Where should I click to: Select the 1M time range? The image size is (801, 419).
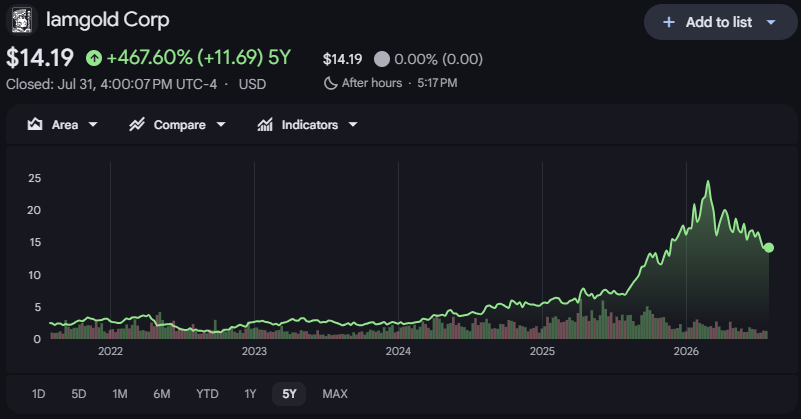pyautogui.click(x=120, y=394)
